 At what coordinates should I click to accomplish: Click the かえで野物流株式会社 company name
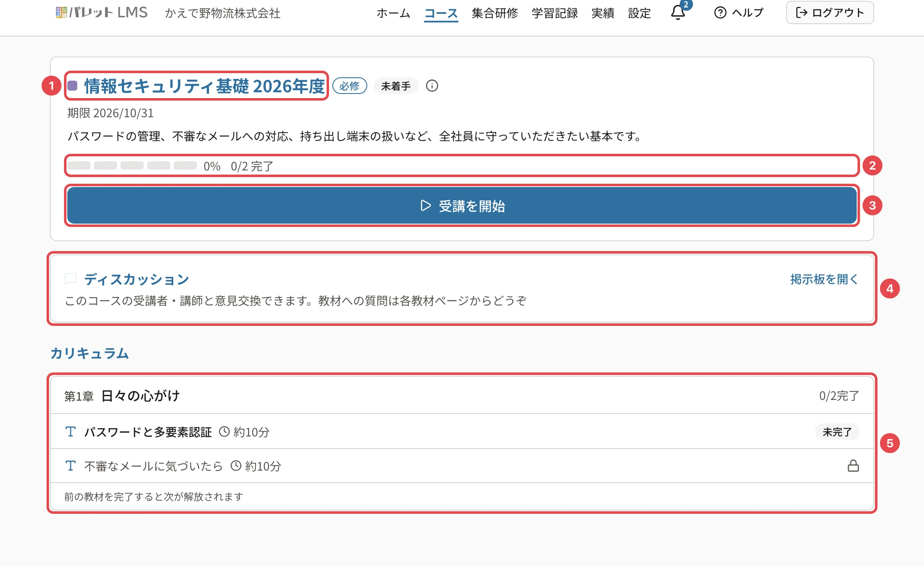(x=223, y=13)
